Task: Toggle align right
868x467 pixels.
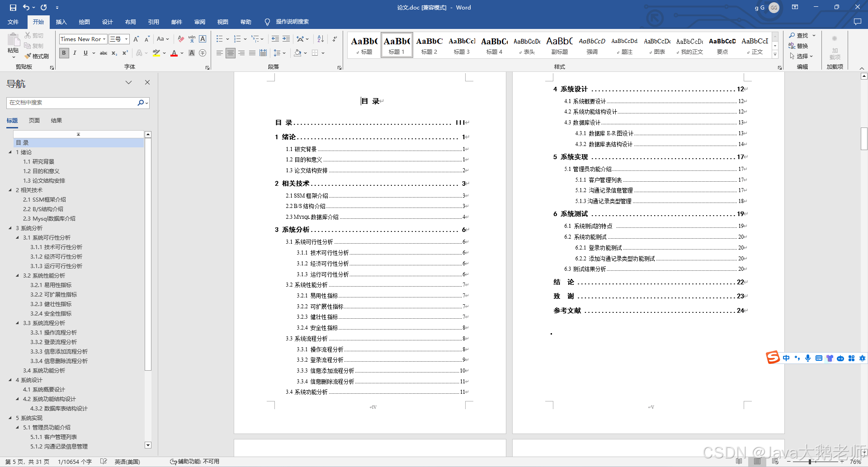Action: (241, 53)
